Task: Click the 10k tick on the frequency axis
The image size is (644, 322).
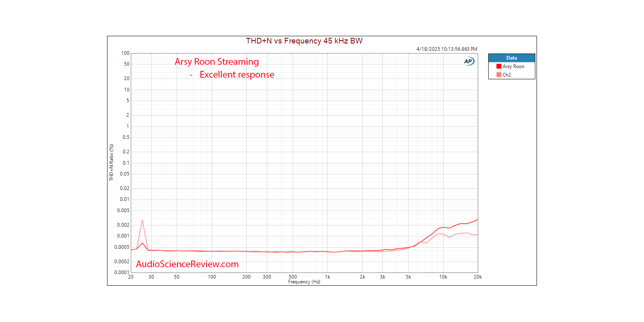Action: (443, 277)
